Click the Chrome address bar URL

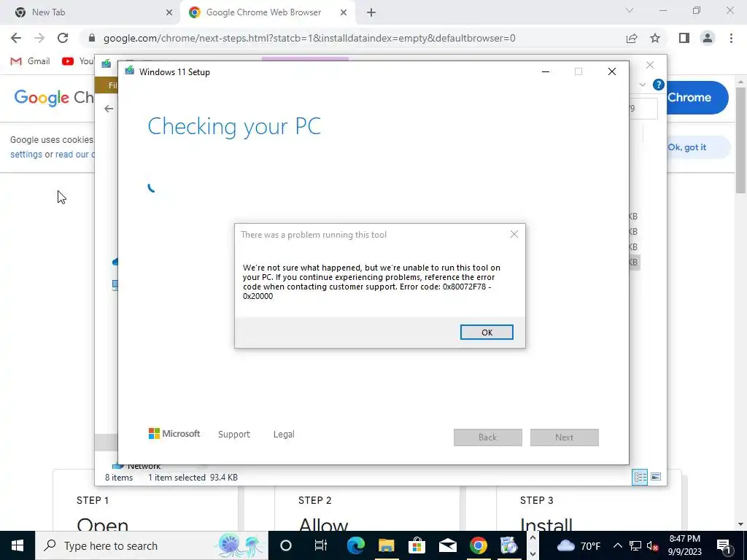tap(309, 38)
